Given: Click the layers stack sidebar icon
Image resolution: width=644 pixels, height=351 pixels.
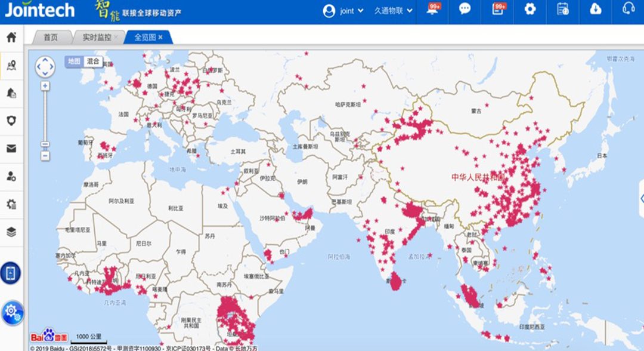Looking at the screenshot, I should pyautogui.click(x=11, y=232).
